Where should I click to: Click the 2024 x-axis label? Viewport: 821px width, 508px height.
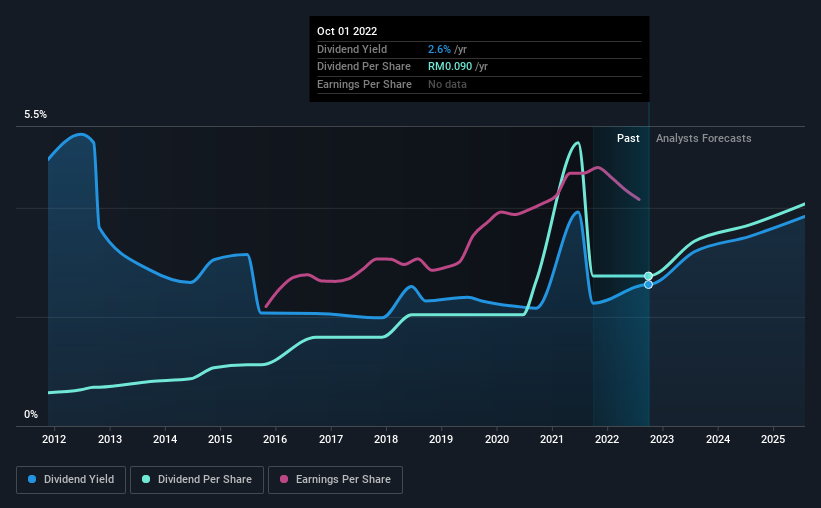point(718,439)
